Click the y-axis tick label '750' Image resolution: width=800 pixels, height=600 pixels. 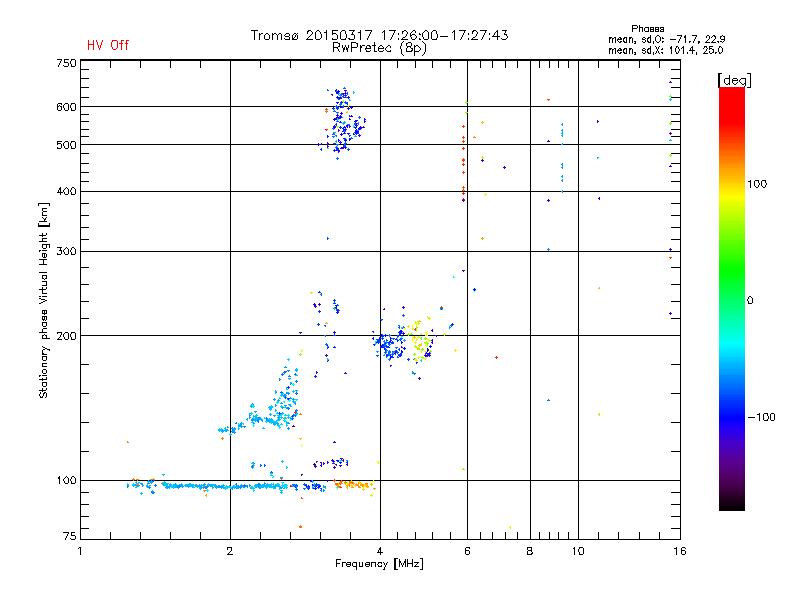click(67, 63)
